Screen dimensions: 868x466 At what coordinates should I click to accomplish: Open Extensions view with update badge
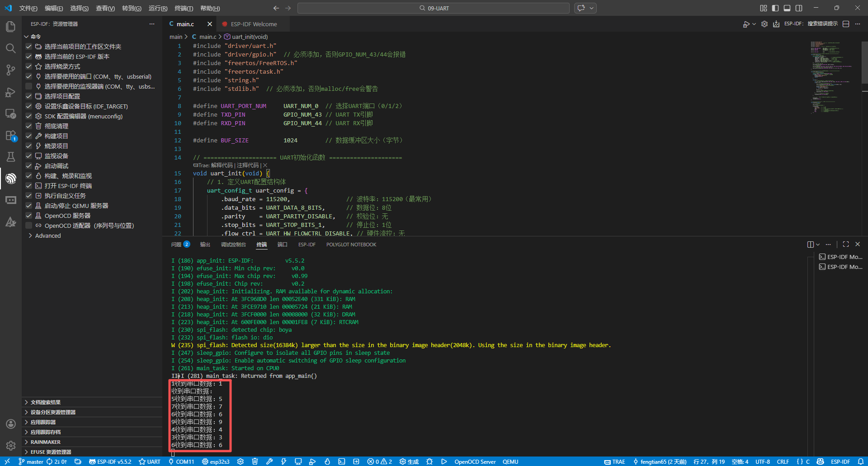point(11,135)
